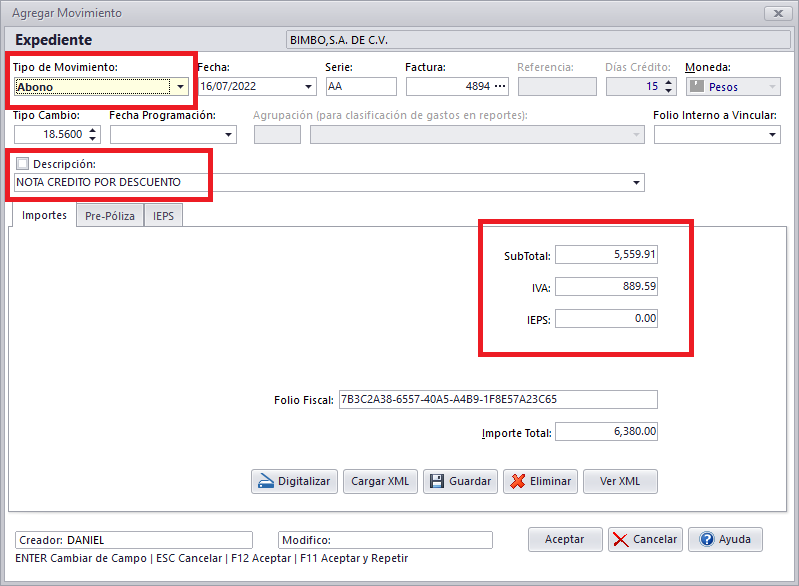Open the Fecha date picker dropdown

click(308, 87)
